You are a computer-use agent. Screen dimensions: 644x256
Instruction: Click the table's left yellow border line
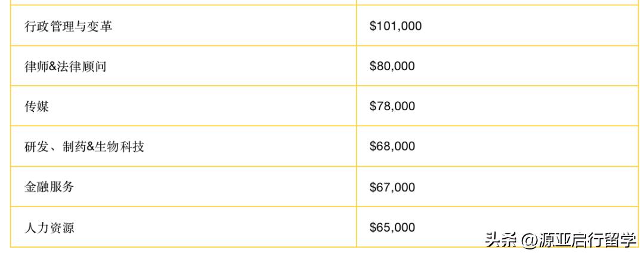pos(11,119)
